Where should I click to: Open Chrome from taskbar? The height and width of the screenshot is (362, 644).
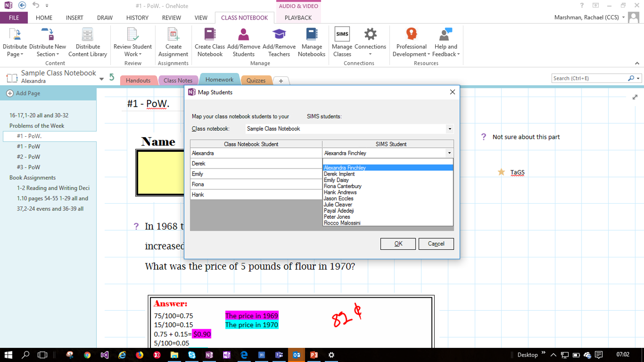click(x=87, y=355)
